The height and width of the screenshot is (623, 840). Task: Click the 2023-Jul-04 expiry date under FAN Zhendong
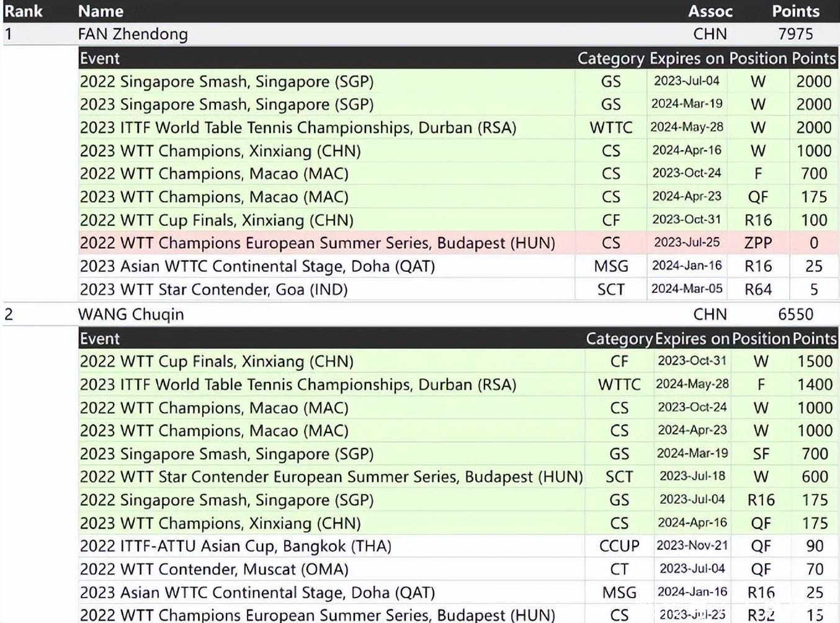click(x=686, y=81)
